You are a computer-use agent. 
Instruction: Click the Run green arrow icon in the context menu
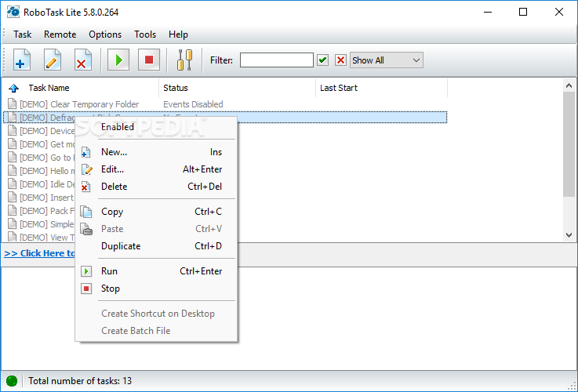click(x=86, y=271)
